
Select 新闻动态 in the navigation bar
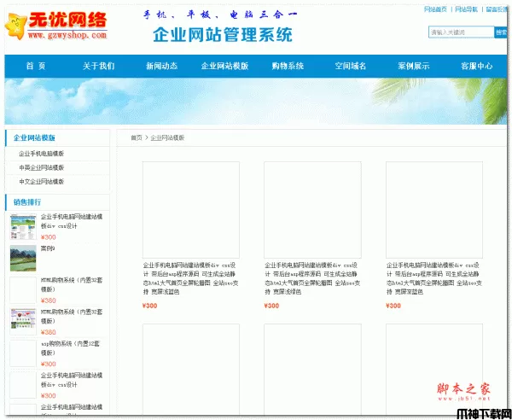(x=161, y=67)
